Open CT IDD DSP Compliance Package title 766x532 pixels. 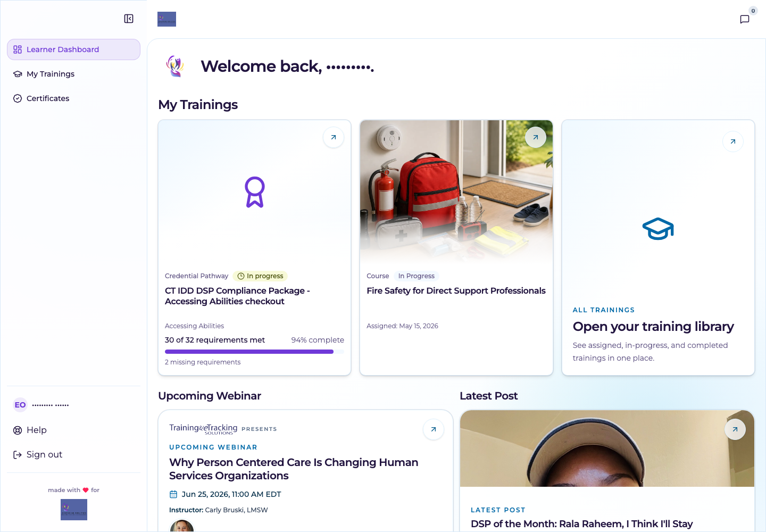point(237,296)
